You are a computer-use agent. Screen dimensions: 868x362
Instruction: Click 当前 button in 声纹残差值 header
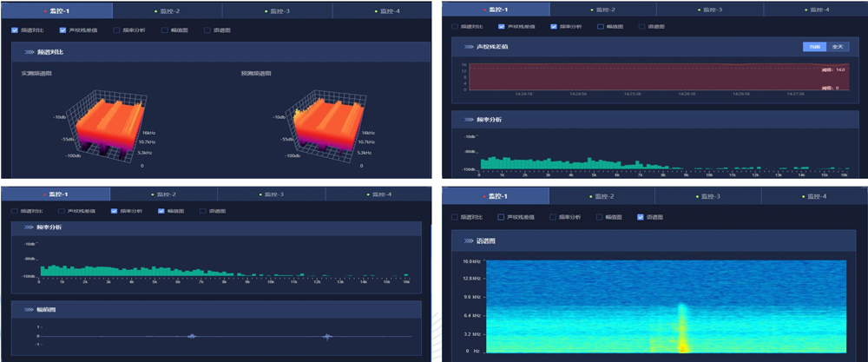[814, 47]
